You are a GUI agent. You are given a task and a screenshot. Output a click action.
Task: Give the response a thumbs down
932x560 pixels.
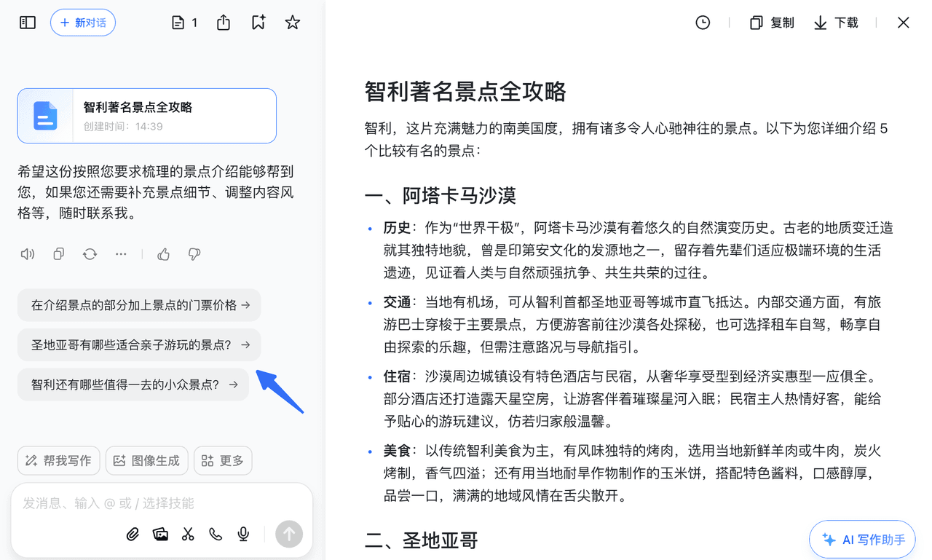tap(194, 254)
